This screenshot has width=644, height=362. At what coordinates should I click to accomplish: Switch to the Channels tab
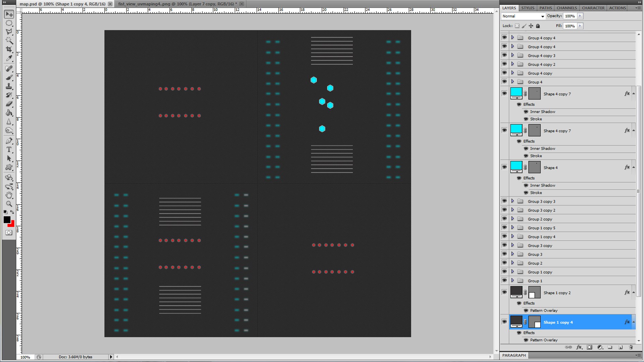tap(567, 8)
